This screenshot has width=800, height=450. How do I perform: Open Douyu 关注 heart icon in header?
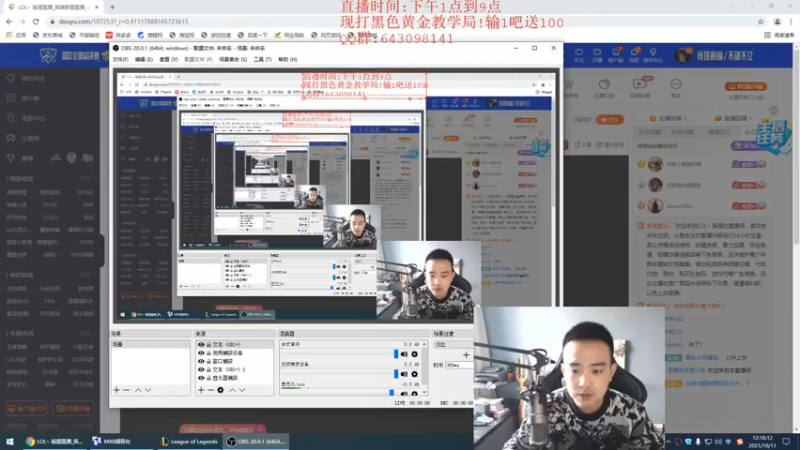(x=579, y=55)
